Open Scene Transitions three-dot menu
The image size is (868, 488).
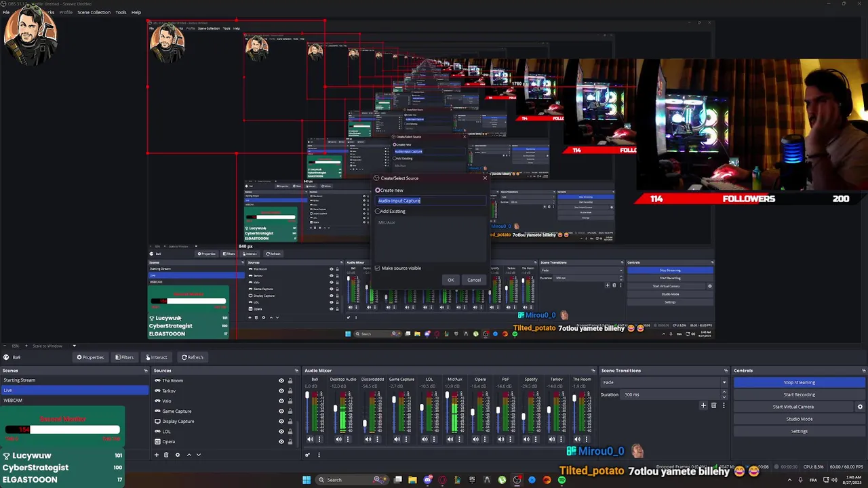click(x=723, y=405)
